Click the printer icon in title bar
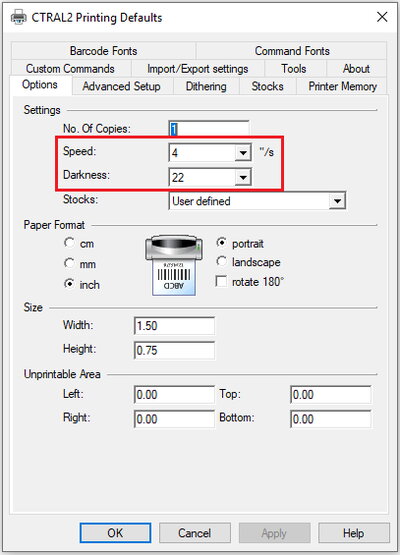The image size is (400, 555). point(18,17)
